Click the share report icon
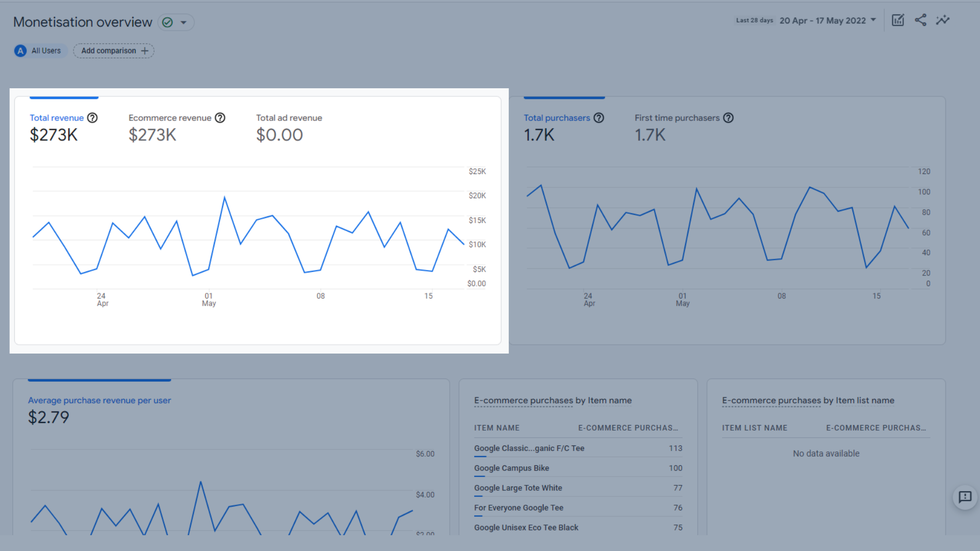 [920, 20]
